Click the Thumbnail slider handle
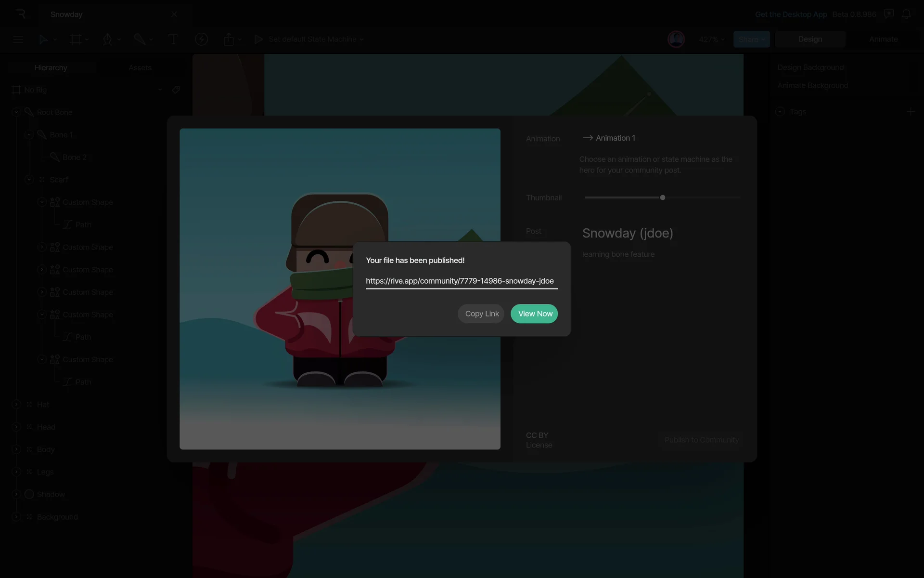Viewport: 924px width, 578px height. point(663,197)
